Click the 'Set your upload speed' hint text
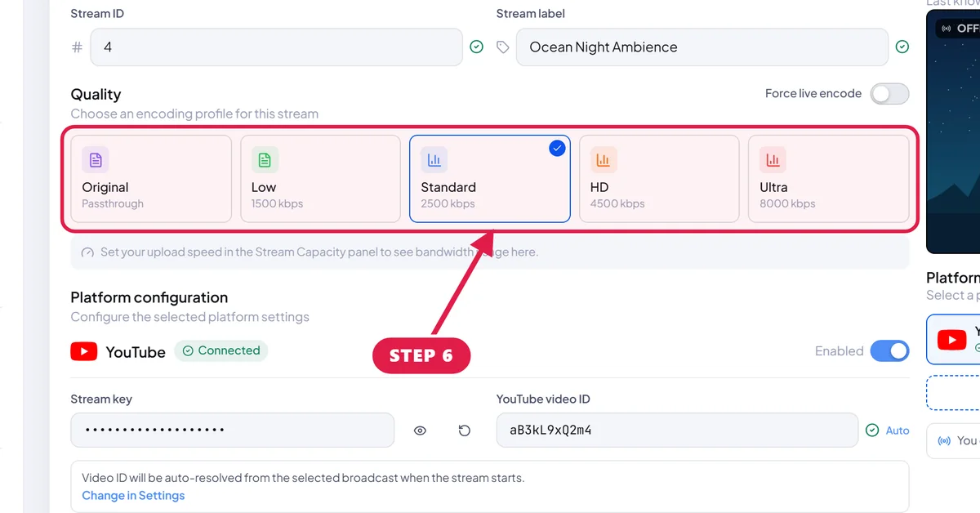This screenshot has height=513, width=980. [x=319, y=252]
